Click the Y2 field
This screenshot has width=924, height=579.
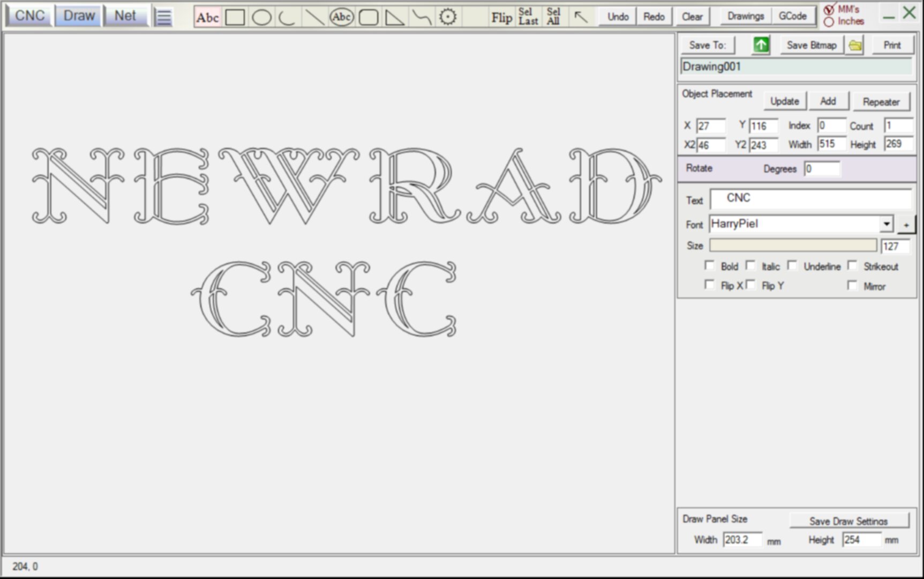(763, 145)
